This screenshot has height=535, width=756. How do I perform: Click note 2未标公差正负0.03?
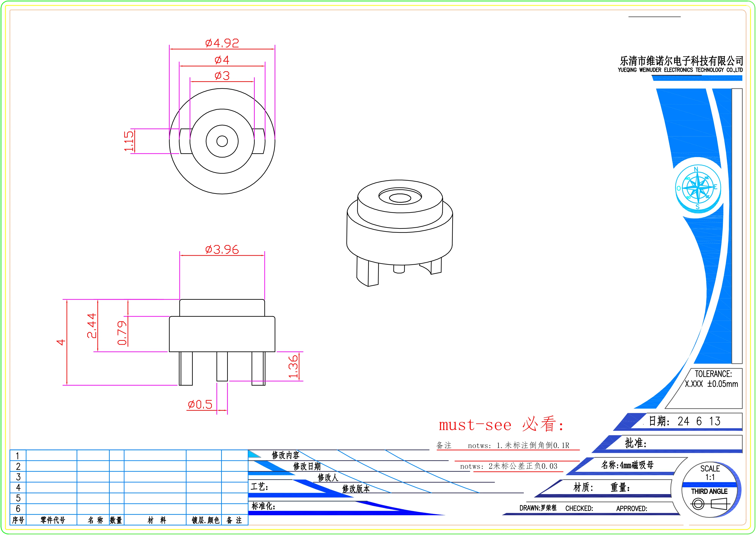point(523,466)
